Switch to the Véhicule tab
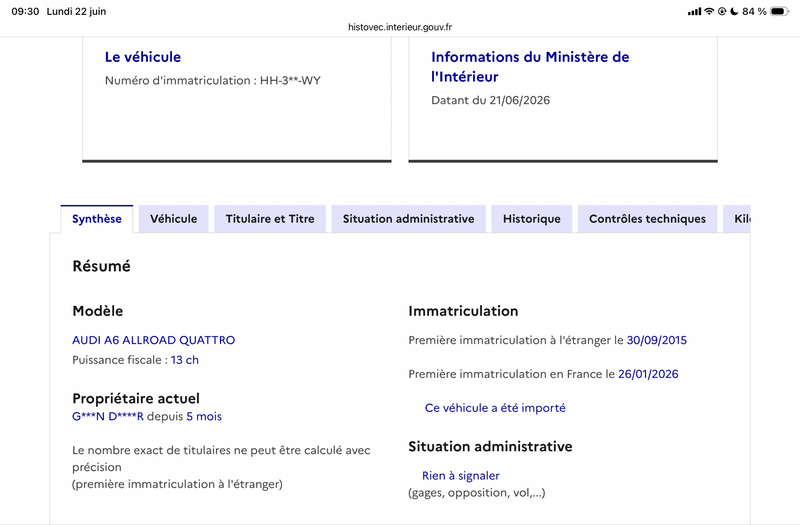 tap(173, 219)
